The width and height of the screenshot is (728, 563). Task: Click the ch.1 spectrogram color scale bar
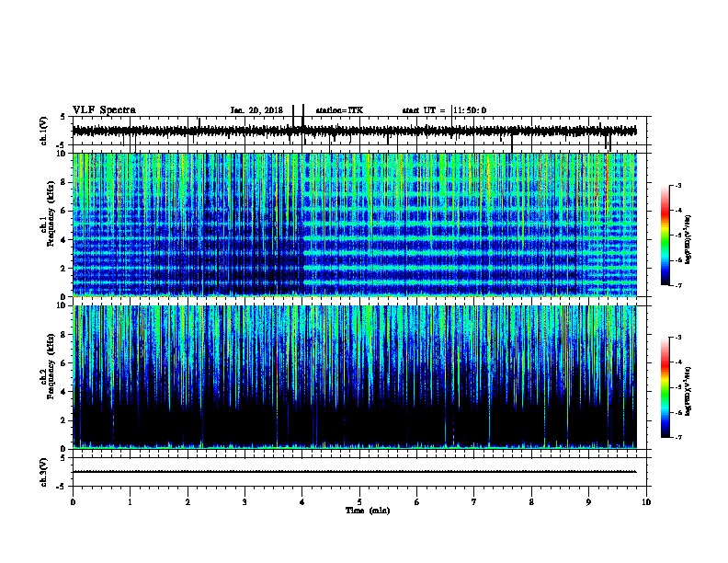(x=665, y=236)
